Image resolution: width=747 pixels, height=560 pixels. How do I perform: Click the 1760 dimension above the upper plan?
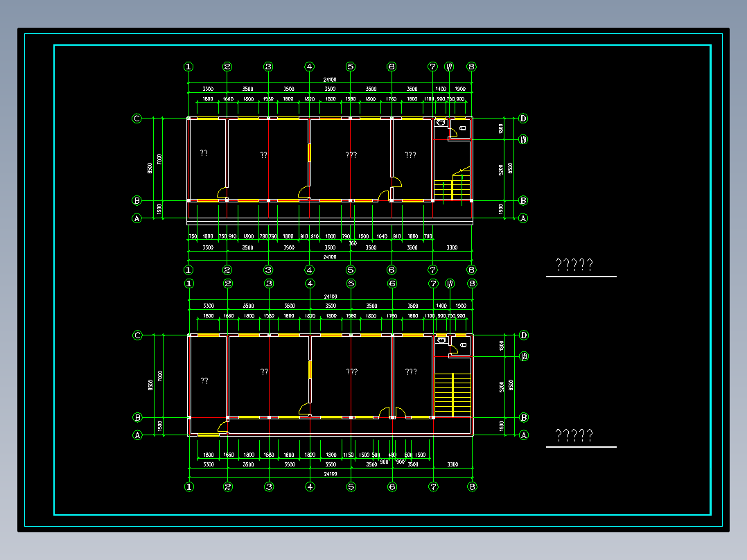point(391,99)
